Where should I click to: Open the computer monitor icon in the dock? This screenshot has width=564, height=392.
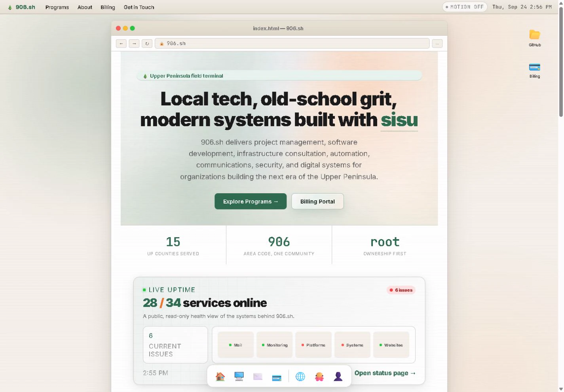pyautogui.click(x=239, y=376)
